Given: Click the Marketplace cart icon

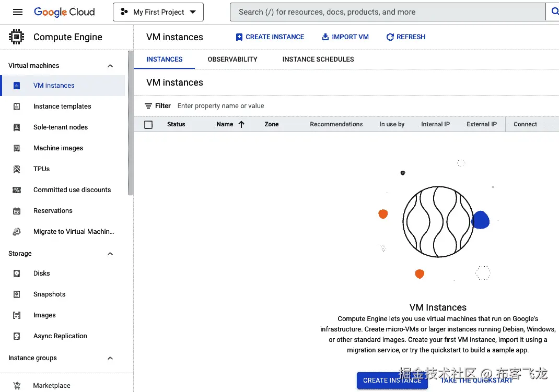Looking at the screenshot, I should (17, 386).
